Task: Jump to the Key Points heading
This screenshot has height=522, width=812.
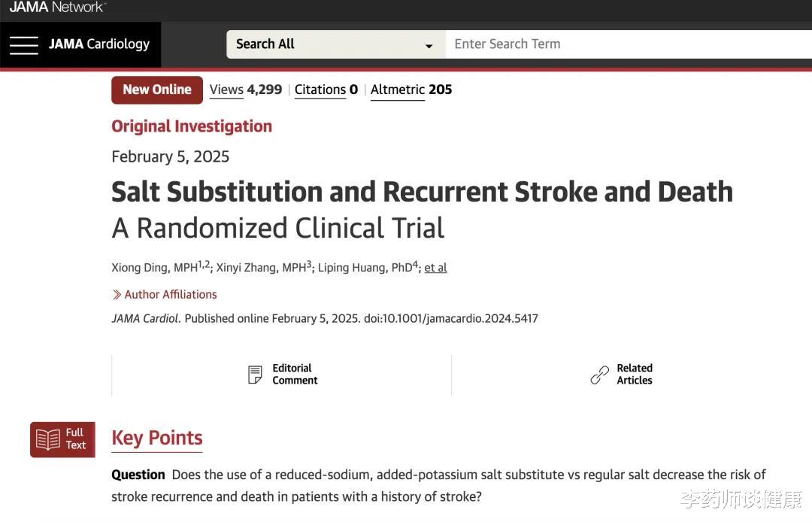Action: click(157, 438)
